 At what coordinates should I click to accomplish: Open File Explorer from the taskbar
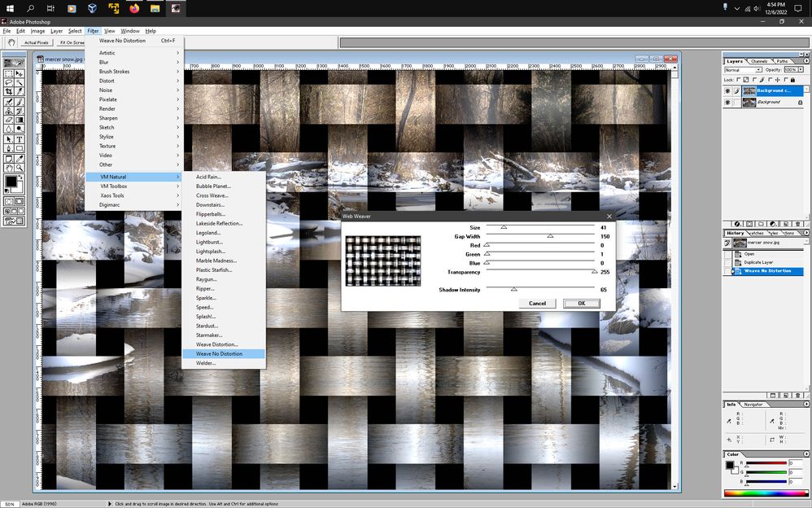(155, 8)
